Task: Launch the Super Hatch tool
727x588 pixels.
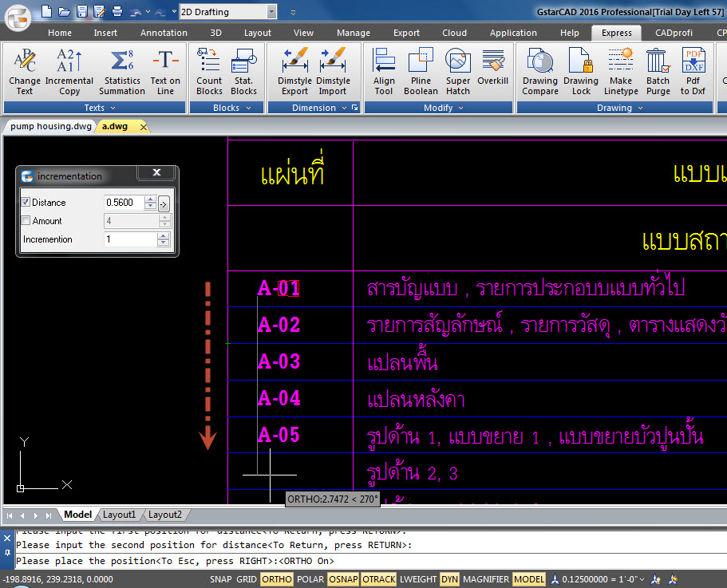Action: pos(458,72)
